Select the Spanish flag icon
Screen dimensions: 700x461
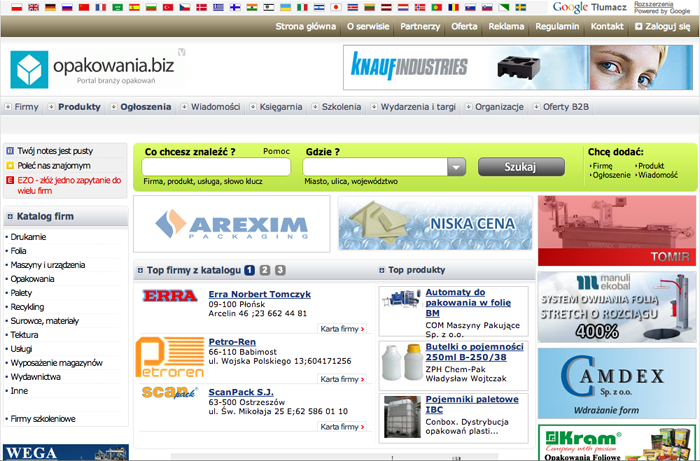pyautogui.click(x=134, y=7)
